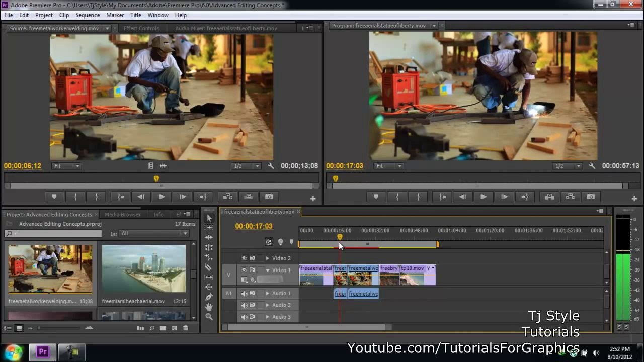This screenshot has height=362, width=644.
Task: Collapse the Video 1 track
Action: coord(268,270)
